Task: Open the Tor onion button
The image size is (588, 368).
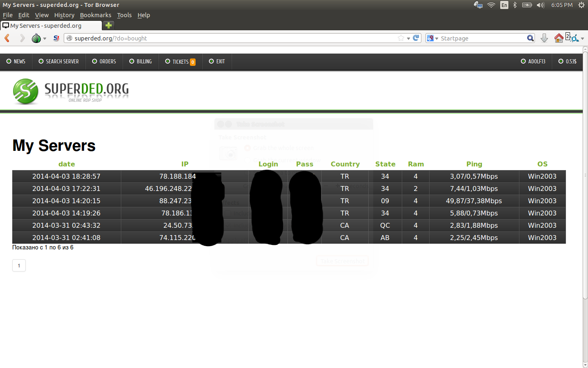Action: pyautogui.click(x=36, y=38)
